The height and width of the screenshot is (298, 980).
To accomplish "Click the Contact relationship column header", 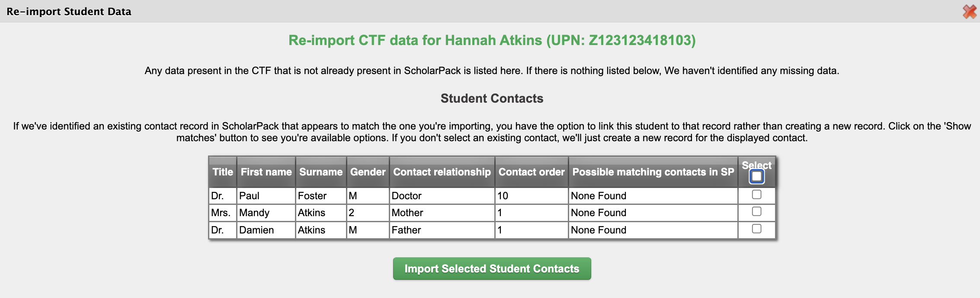I will [x=442, y=172].
